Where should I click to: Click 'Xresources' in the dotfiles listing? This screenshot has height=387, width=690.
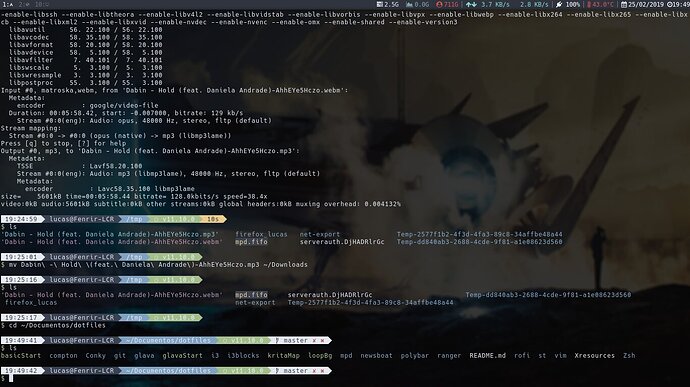tap(595, 356)
